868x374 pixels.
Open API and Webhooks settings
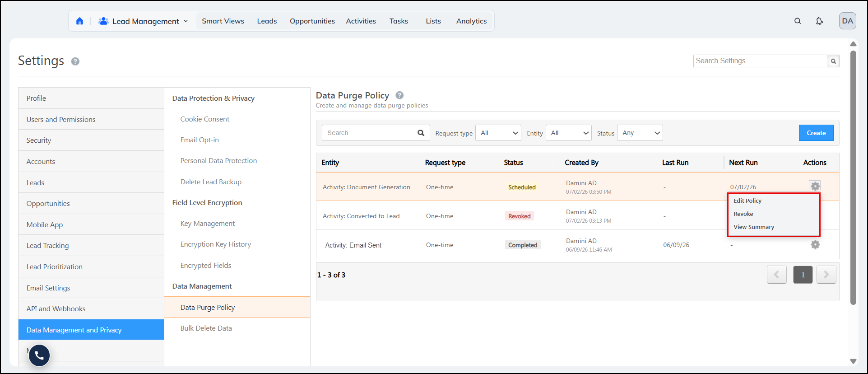[x=91, y=309]
